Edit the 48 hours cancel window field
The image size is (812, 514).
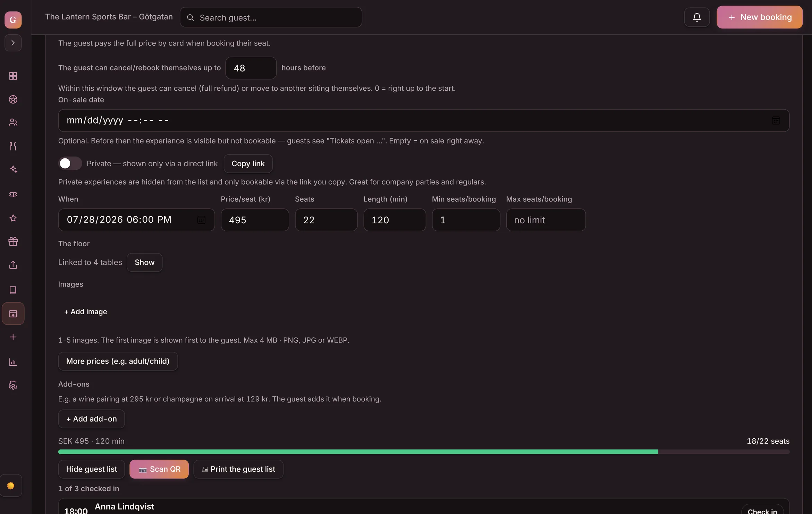[251, 68]
